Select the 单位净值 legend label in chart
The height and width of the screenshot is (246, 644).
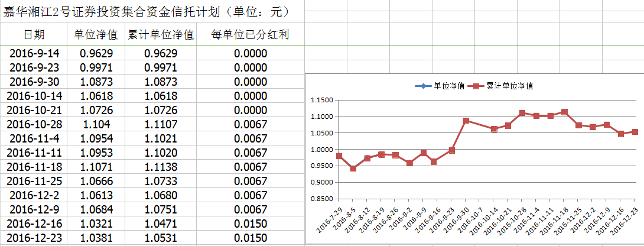click(x=444, y=86)
